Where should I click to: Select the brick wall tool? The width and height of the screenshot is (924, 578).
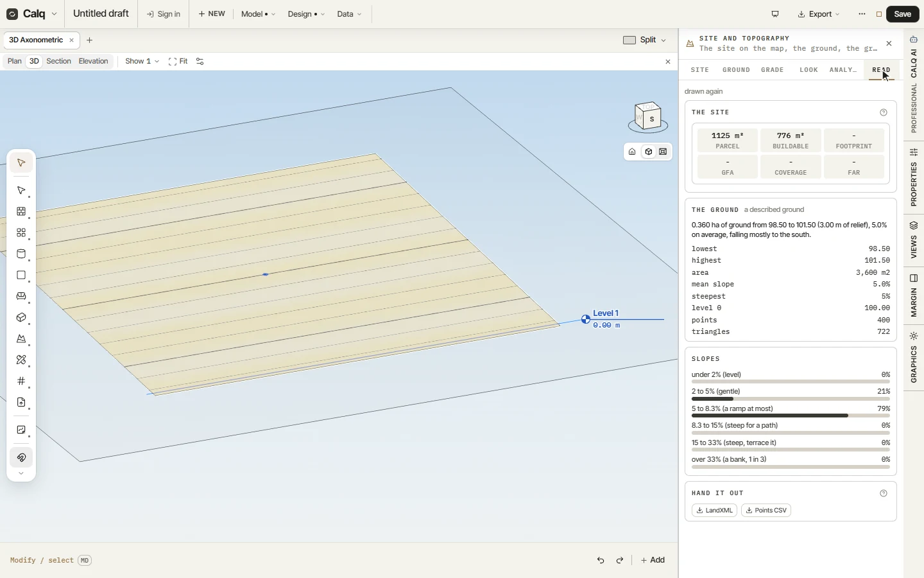point(21,211)
